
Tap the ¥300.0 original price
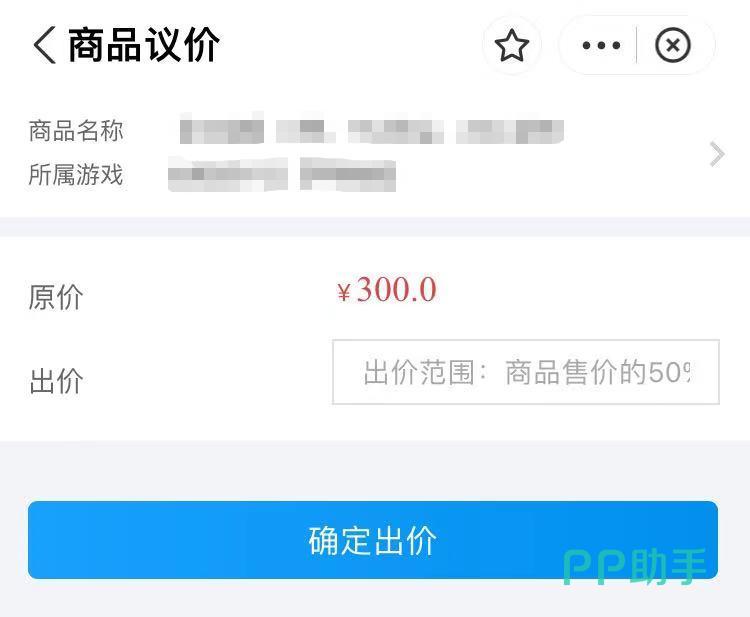[386, 290]
